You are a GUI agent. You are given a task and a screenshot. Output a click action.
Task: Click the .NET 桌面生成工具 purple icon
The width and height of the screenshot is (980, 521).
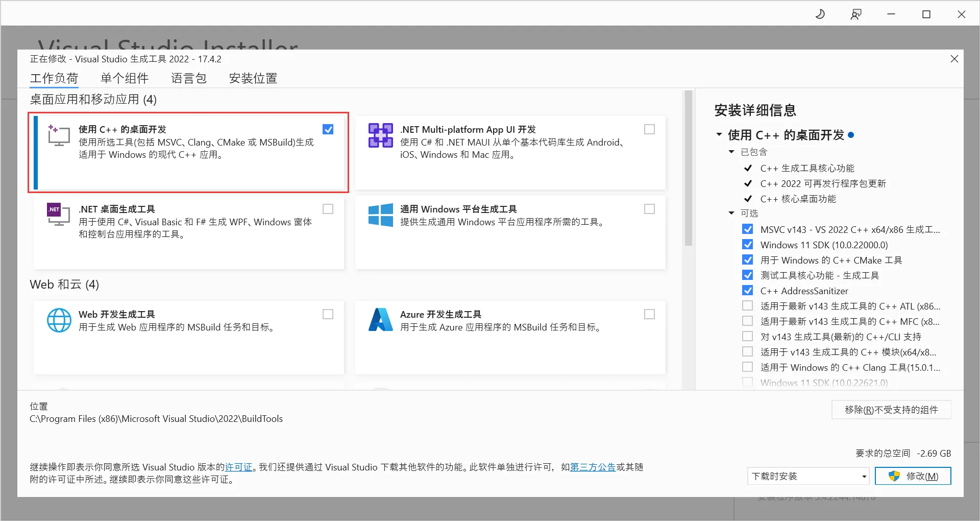tap(58, 215)
